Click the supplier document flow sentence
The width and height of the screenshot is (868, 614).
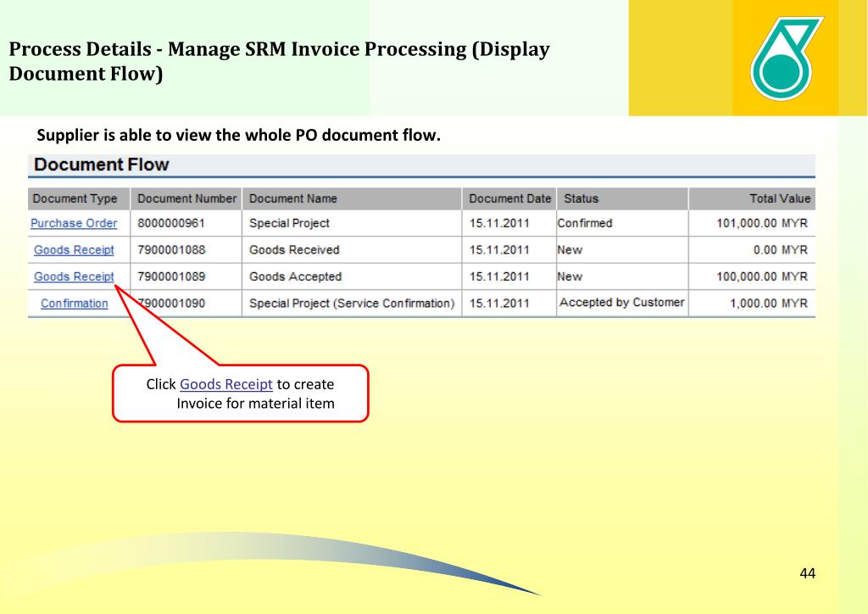(x=238, y=135)
